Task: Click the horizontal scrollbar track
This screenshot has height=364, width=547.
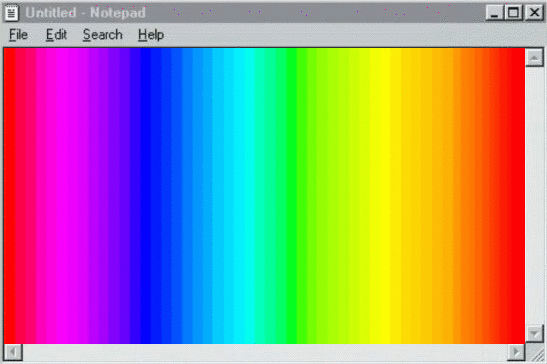Action: pos(265,352)
